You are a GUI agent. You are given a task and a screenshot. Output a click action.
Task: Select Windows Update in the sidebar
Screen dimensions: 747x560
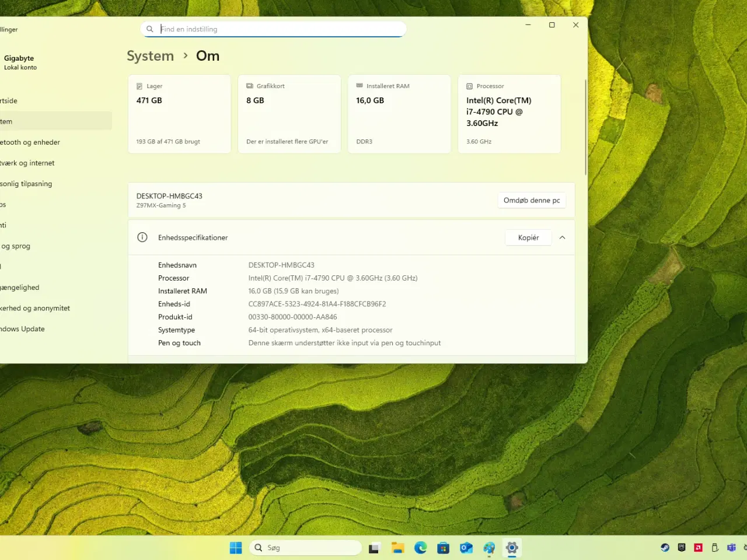23,329
